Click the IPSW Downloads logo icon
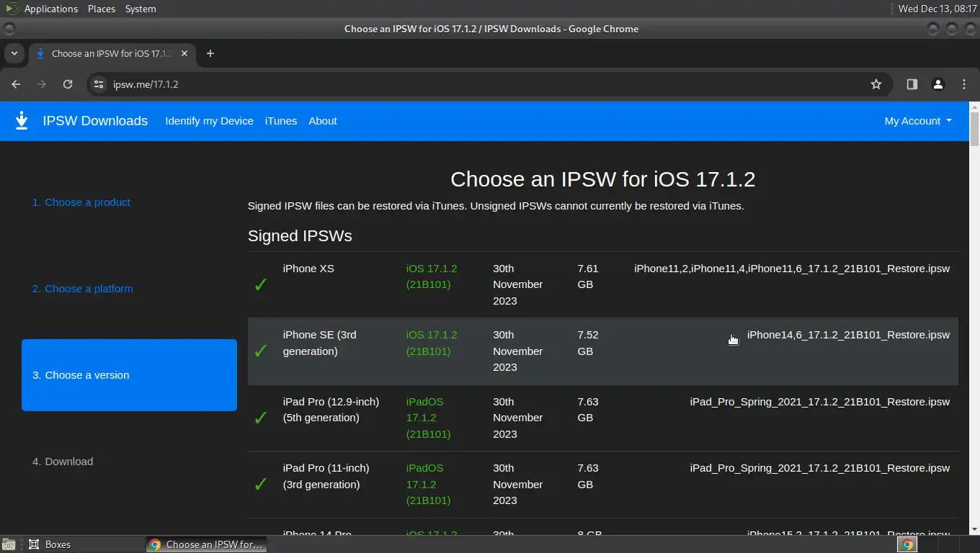This screenshot has height=553, width=980. [22, 121]
